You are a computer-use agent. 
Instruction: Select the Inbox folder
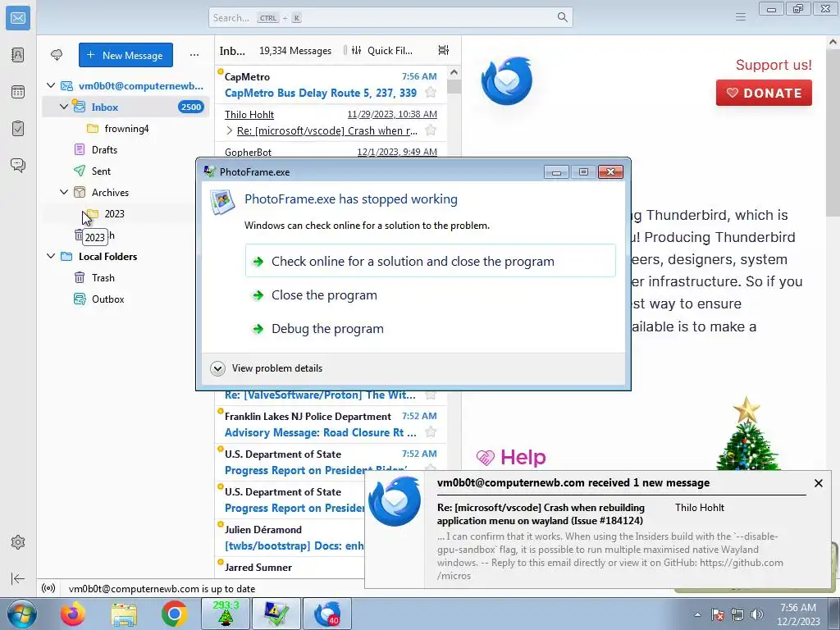[125, 107]
